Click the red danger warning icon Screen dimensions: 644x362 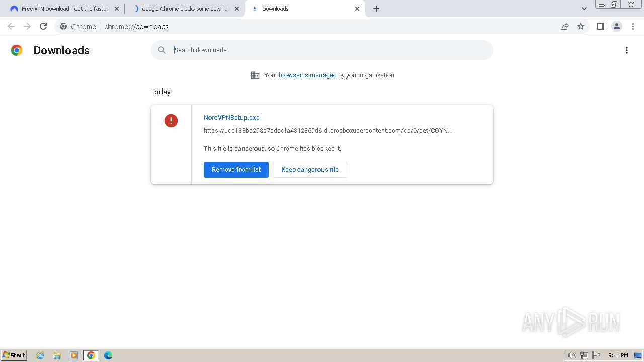pyautogui.click(x=171, y=121)
